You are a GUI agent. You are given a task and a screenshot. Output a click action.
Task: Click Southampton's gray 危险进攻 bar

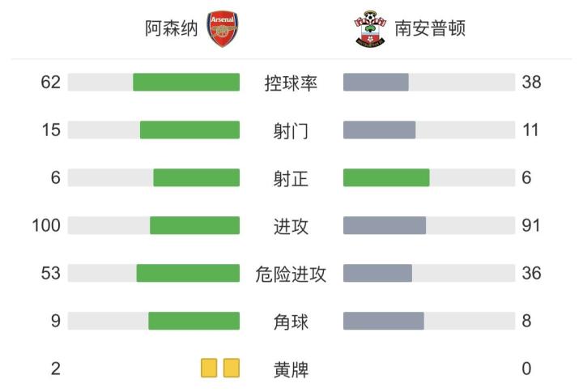377,273
